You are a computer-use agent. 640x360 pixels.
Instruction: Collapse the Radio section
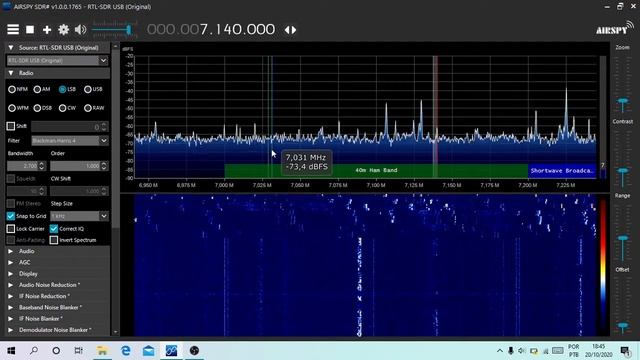pyautogui.click(x=11, y=73)
